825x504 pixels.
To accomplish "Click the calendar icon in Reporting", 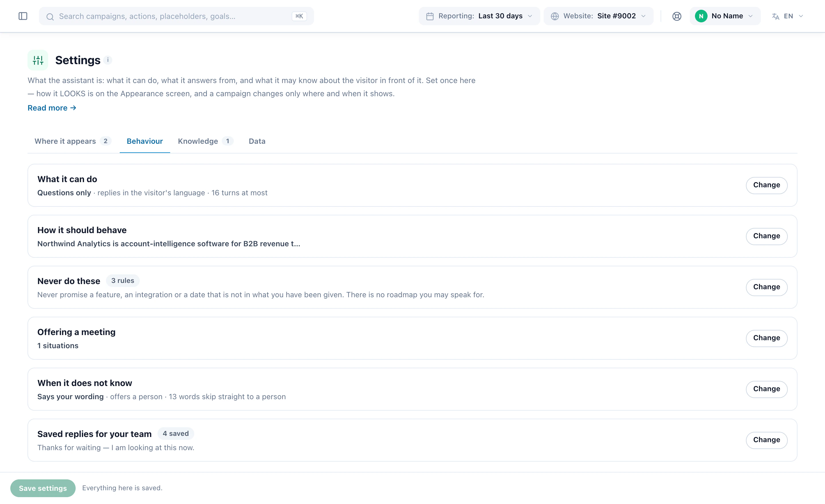I will pyautogui.click(x=430, y=16).
